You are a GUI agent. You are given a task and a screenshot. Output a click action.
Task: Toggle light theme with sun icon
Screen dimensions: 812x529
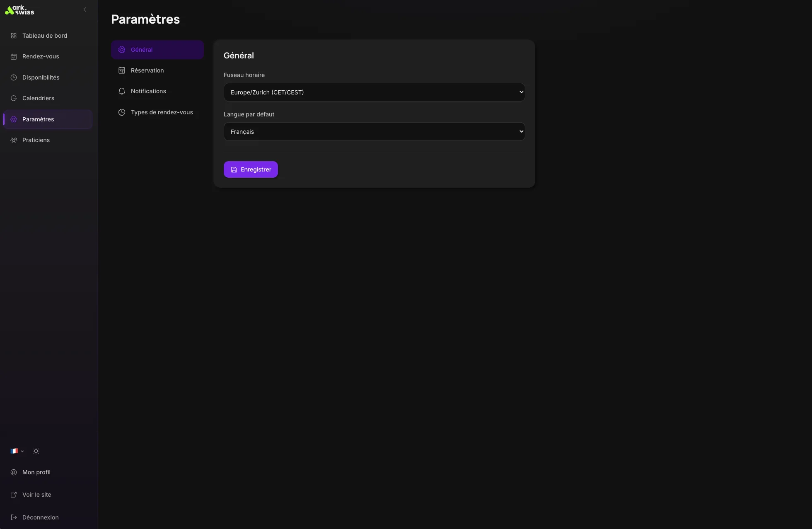point(36,451)
